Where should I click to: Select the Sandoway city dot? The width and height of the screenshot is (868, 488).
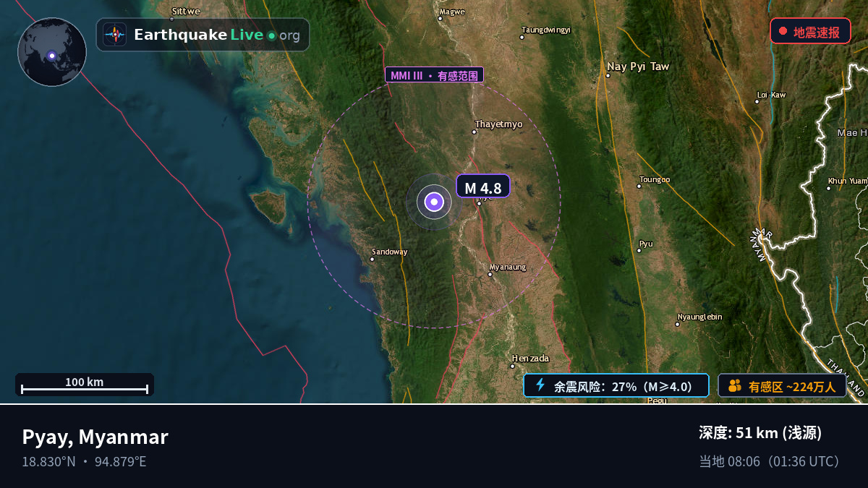(373, 259)
